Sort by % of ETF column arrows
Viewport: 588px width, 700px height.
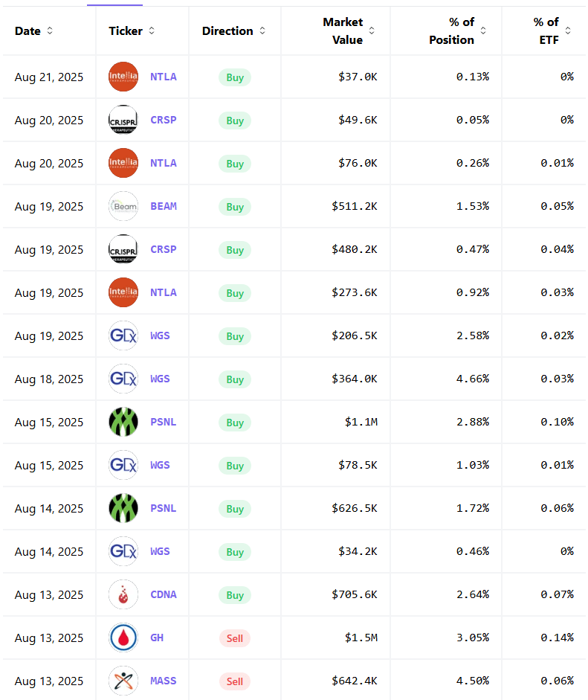[x=568, y=30]
